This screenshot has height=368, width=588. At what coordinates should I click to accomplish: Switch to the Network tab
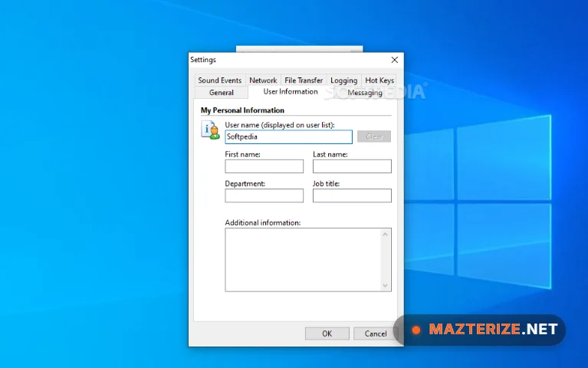tap(263, 80)
